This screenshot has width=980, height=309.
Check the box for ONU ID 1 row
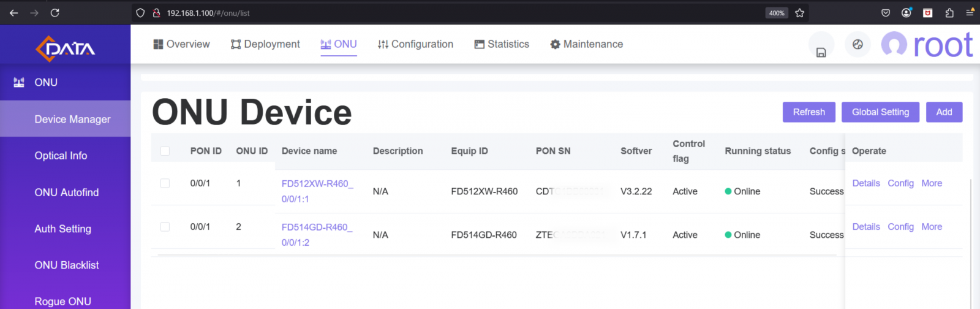[165, 183]
